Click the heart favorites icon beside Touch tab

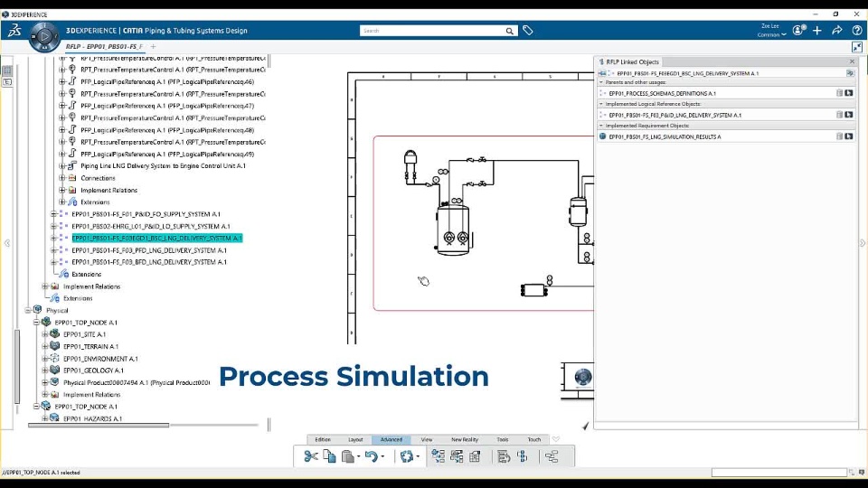pyautogui.click(x=556, y=439)
